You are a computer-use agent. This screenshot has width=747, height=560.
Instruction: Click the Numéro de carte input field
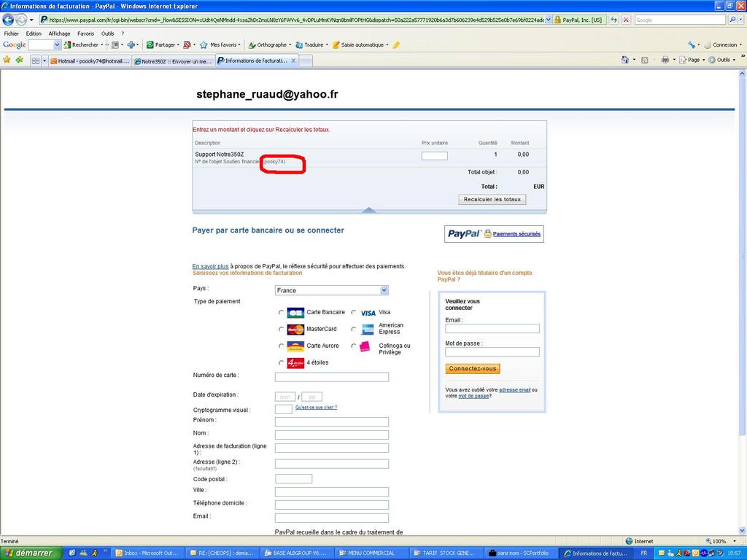[x=331, y=377]
